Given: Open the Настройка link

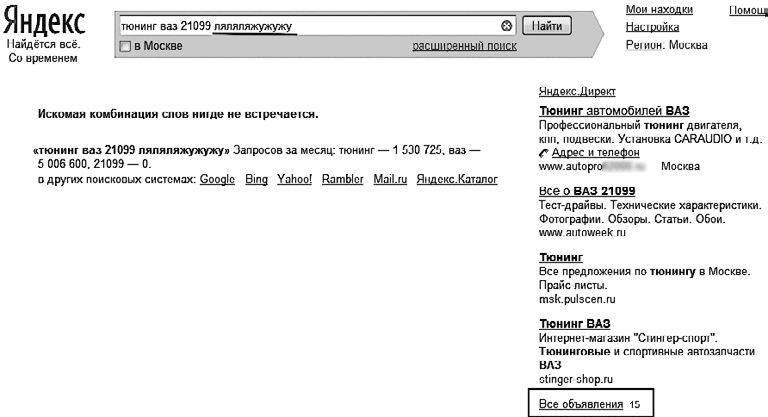Looking at the screenshot, I should click(x=652, y=27).
